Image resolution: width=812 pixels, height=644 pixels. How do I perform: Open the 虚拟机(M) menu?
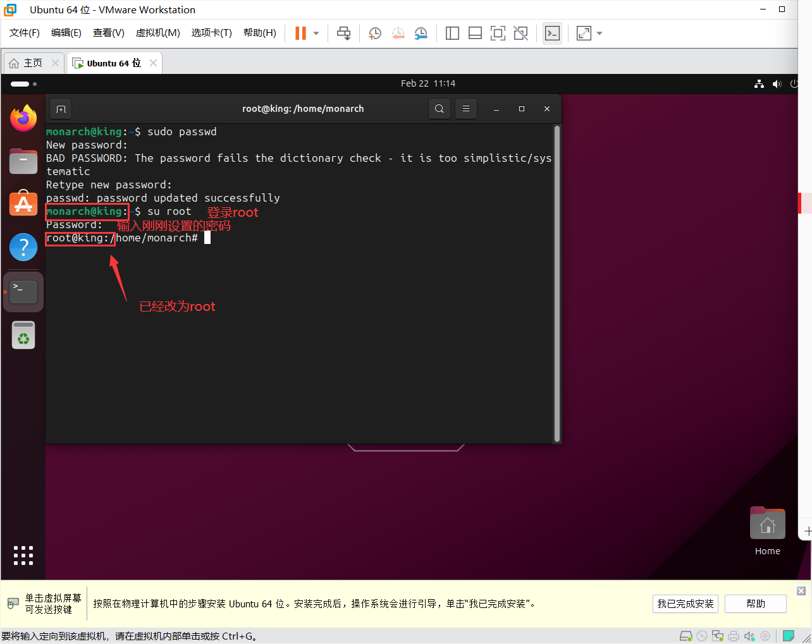tap(157, 32)
